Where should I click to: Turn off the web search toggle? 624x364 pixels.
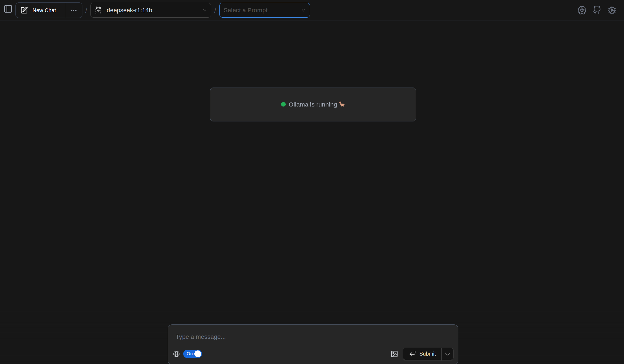click(192, 354)
